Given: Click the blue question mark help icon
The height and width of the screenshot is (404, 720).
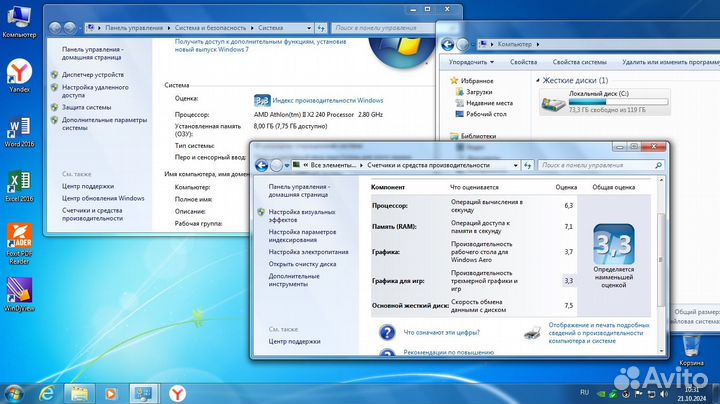Looking at the screenshot, I should (x=387, y=332).
